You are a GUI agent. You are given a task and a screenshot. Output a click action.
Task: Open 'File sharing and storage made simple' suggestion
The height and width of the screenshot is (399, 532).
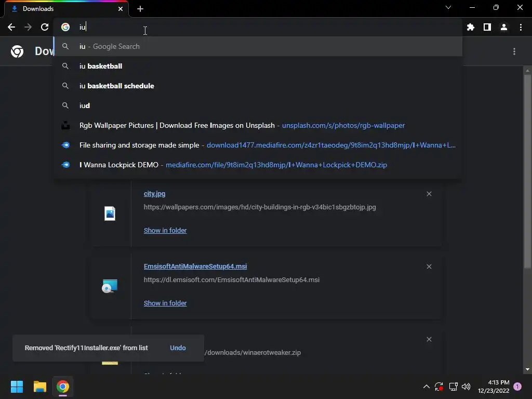pyautogui.click(x=258, y=145)
